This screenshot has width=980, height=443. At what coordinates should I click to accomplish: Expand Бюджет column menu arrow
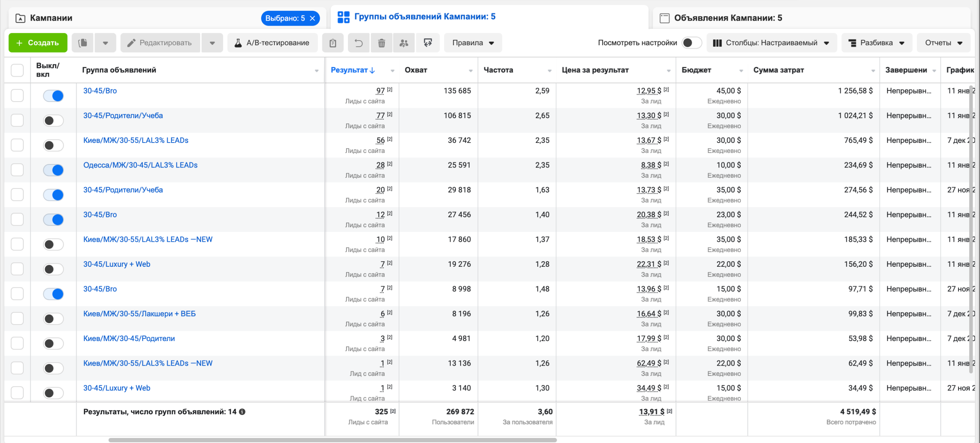click(741, 71)
